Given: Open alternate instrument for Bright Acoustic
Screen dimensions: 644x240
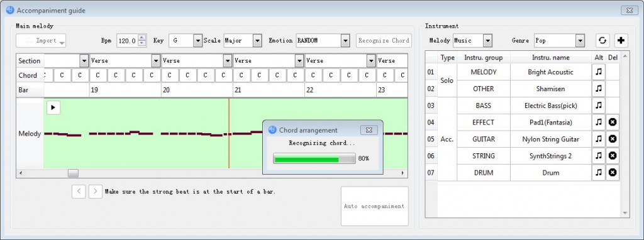Looking at the screenshot, I should (x=599, y=72).
